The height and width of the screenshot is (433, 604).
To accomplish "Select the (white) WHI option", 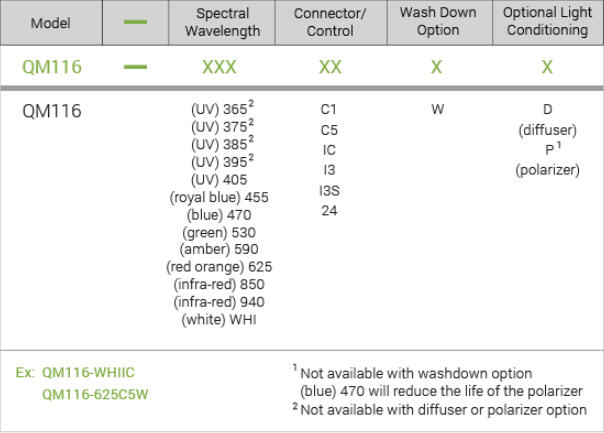I will (x=219, y=320).
